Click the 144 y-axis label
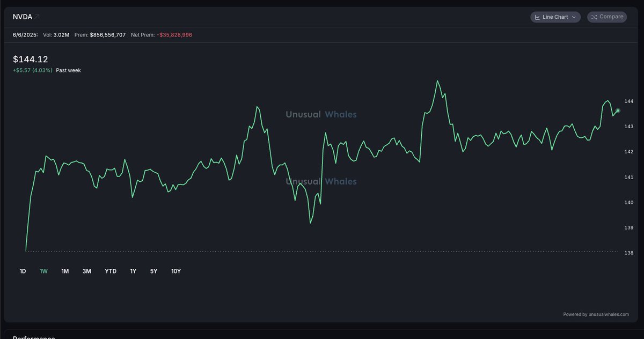Screen dimensions: 644x339 coord(629,101)
